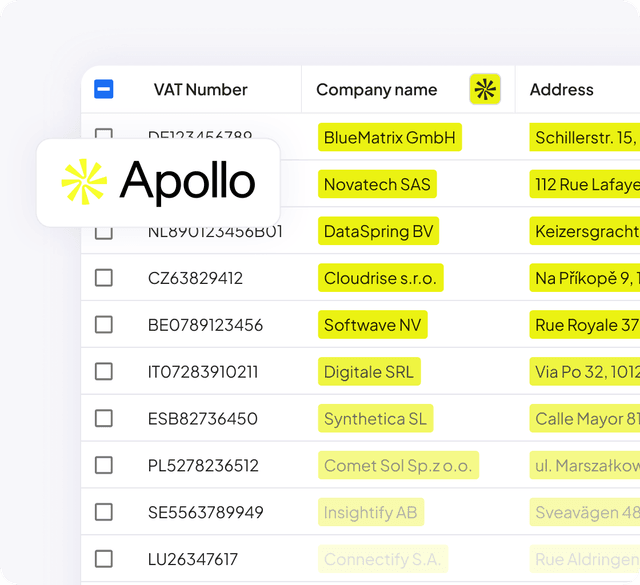Viewport: 640px width, 585px height.
Task: Toggle the select-all checkbox in table header
Action: 104,89
